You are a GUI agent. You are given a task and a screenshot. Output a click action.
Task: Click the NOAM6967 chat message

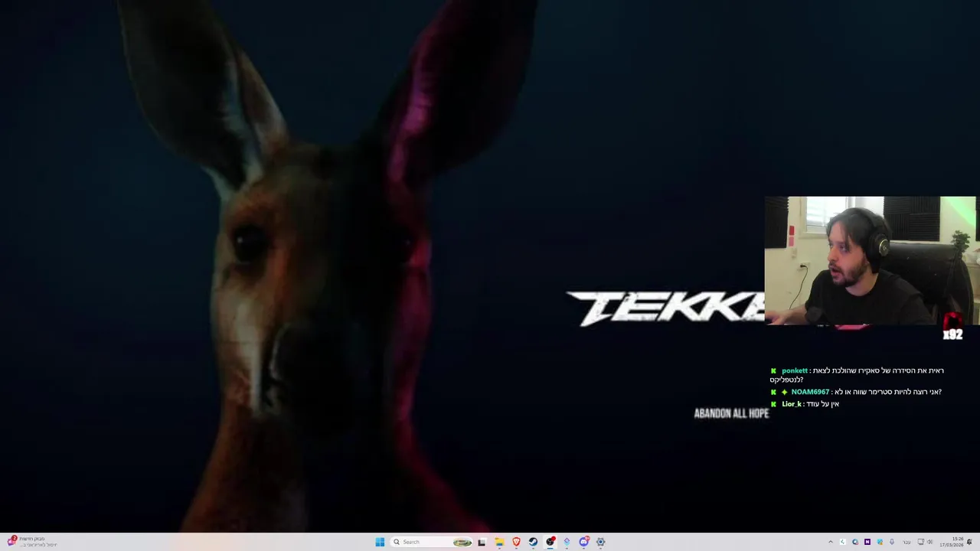(x=856, y=392)
